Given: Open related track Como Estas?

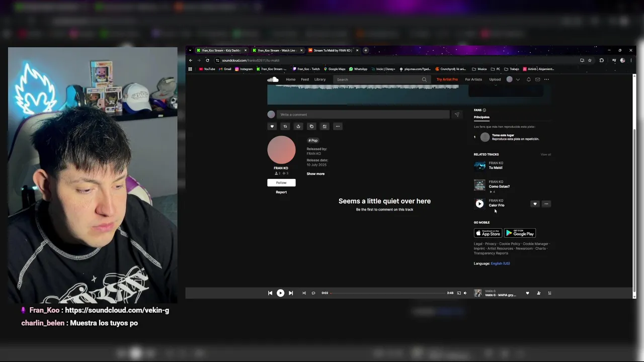Looking at the screenshot, I should (x=499, y=187).
